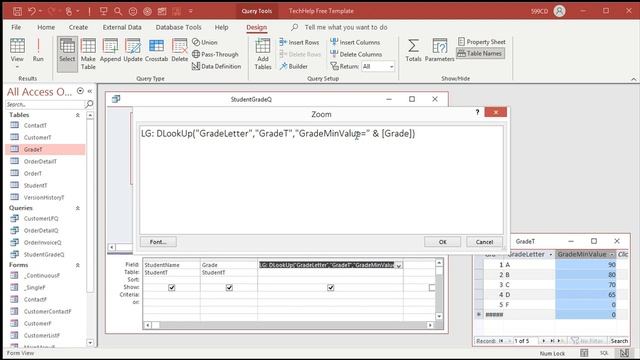
Task: Choose the Delete query type
Action: [x=180, y=50]
